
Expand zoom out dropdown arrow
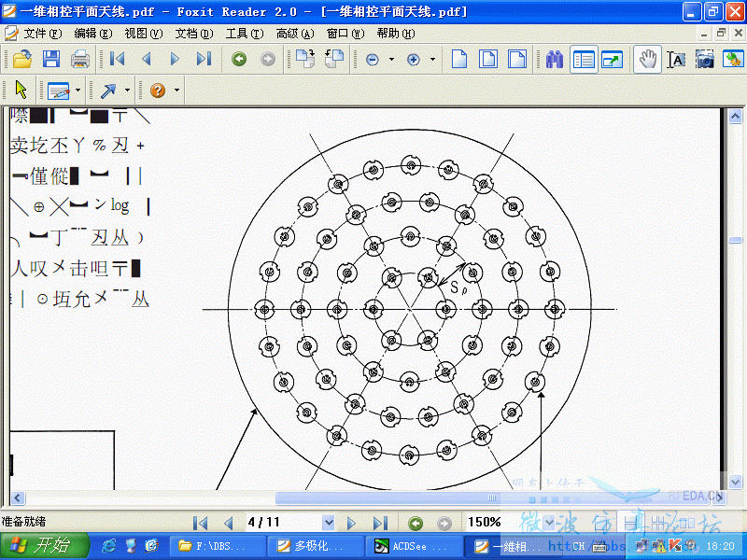click(x=391, y=60)
